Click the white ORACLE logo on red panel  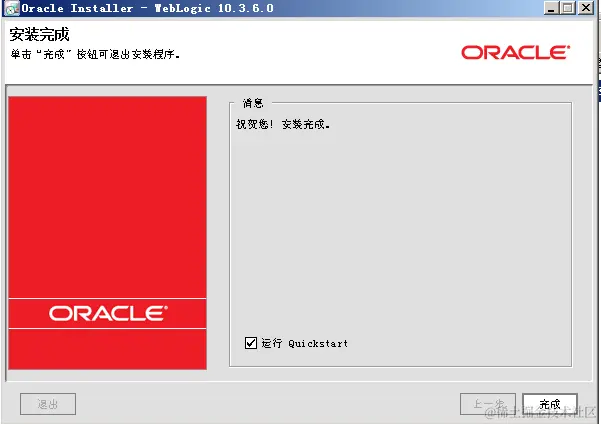point(108,313)
